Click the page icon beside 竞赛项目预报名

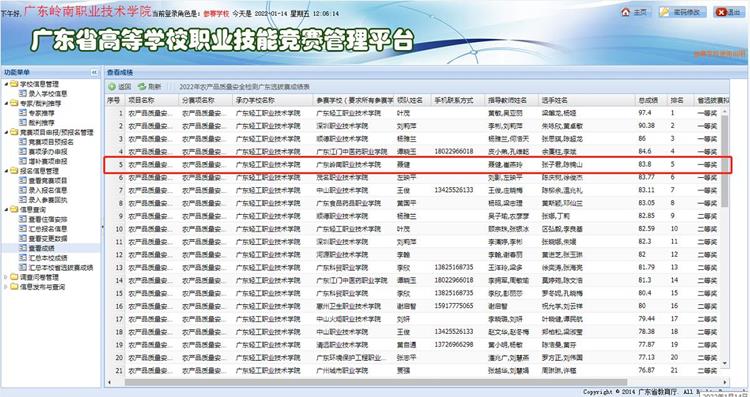tap(22, 142)
